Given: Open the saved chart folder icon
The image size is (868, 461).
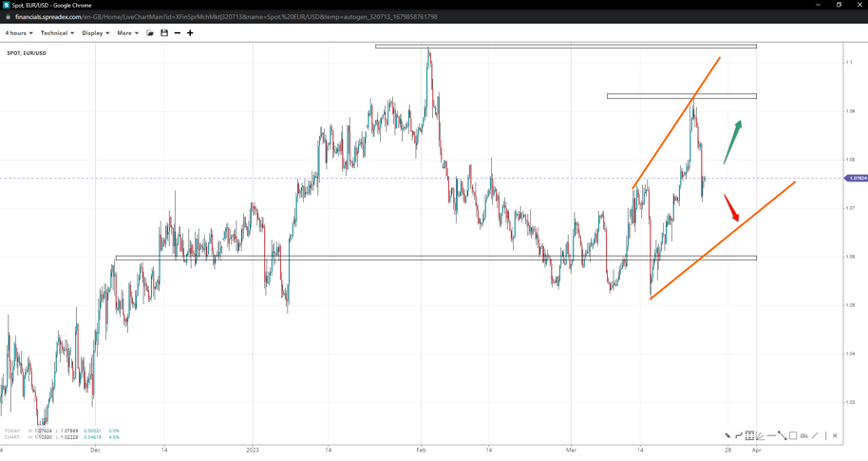Looking at the screenshot, I should (x=150, y=33).
